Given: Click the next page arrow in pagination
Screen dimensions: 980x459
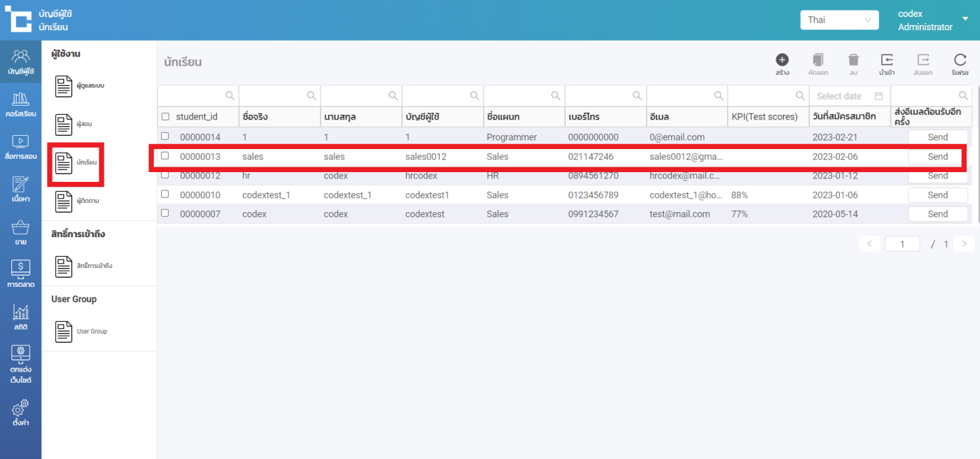Looking at the screenshot, I should 964,244.
